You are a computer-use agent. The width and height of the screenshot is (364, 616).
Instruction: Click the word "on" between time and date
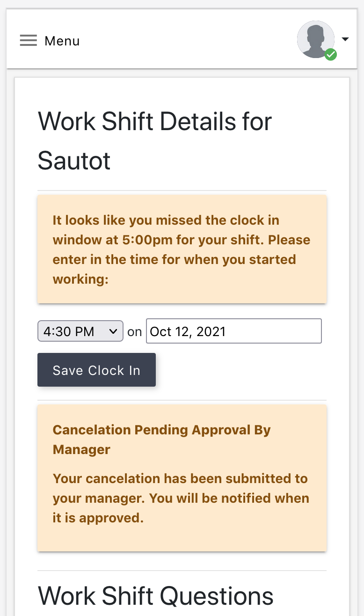[134, 332]
